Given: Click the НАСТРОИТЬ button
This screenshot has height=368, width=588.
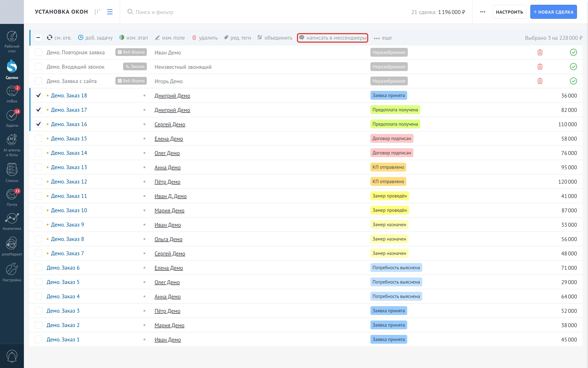Looking at the screenshot, I should point(509,12).
